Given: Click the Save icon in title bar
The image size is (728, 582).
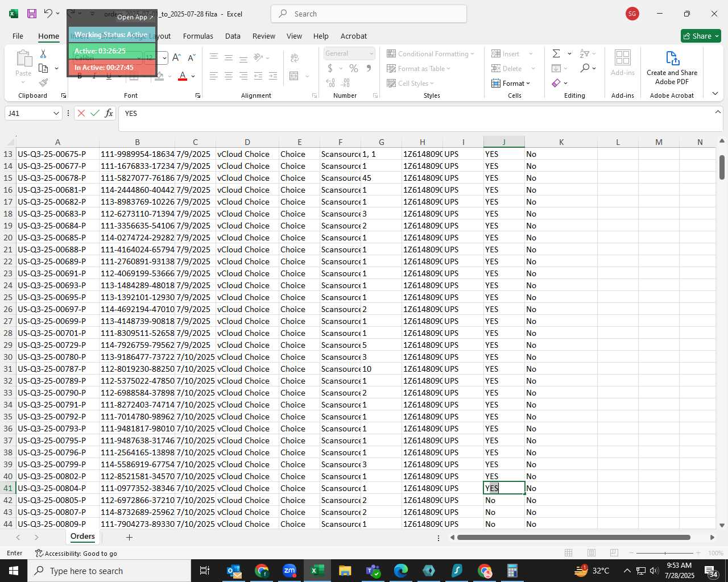Looking at the screenshot, I should pos(32,14).
